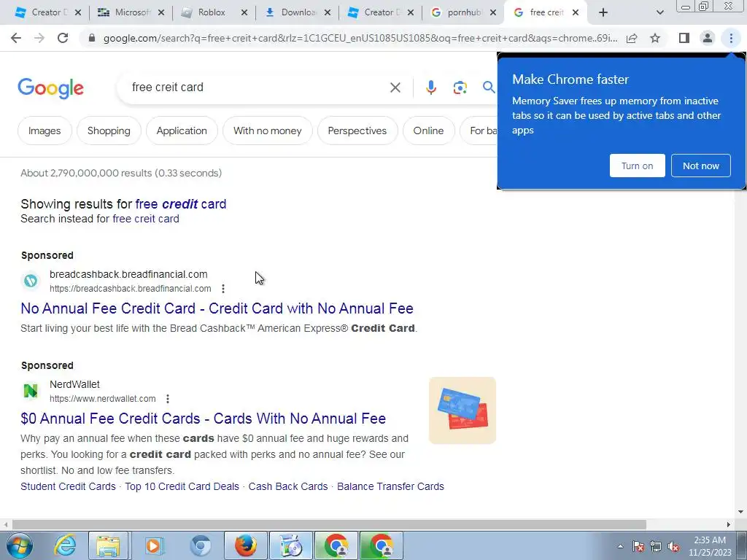Select the Perspectives filter chip
Screen dimensions: 747x560
pos(357,131)
